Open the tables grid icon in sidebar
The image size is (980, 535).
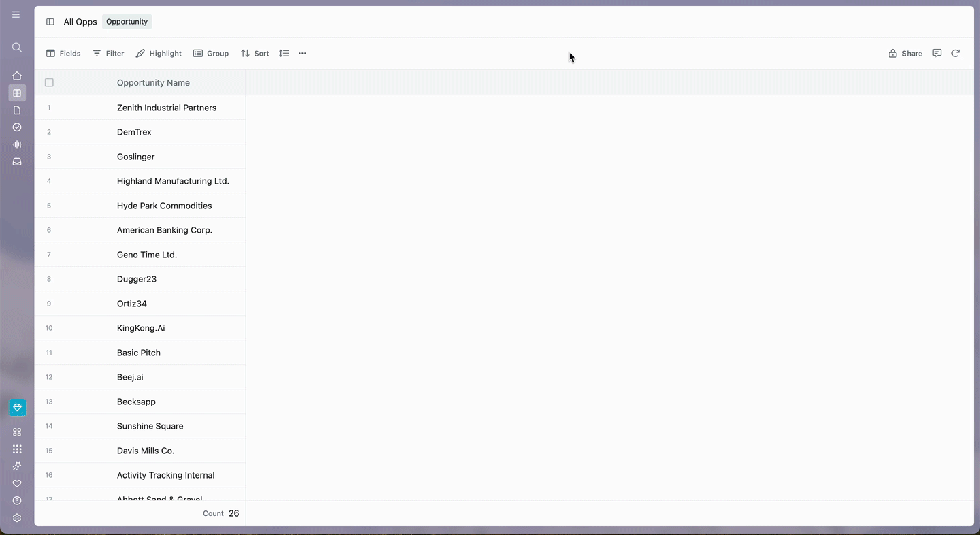tap(17, 93)
